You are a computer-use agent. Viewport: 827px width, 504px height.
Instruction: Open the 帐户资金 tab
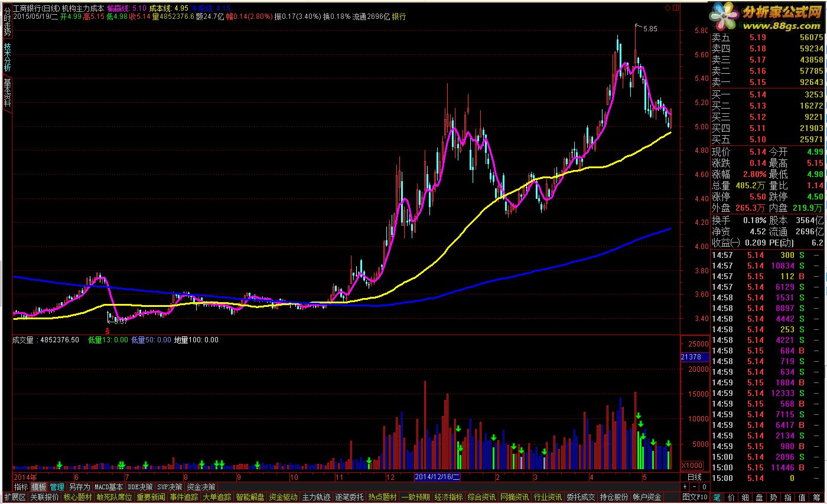tap(647, 497)
